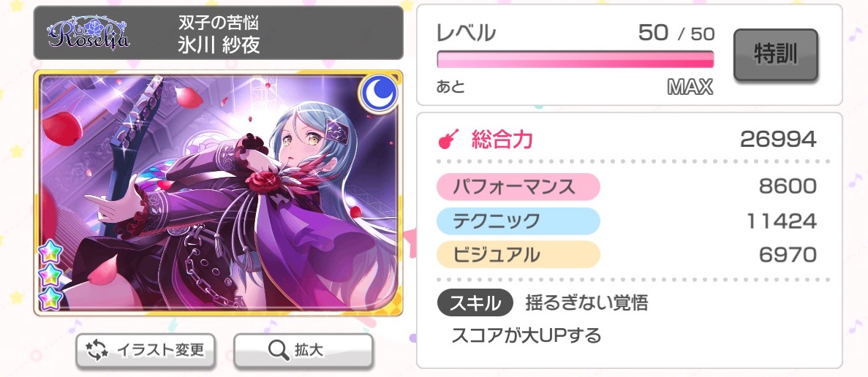Click the swap arrows icon on イラスト変更
Screen dimensions: 868x377
[x=97, y=351]
